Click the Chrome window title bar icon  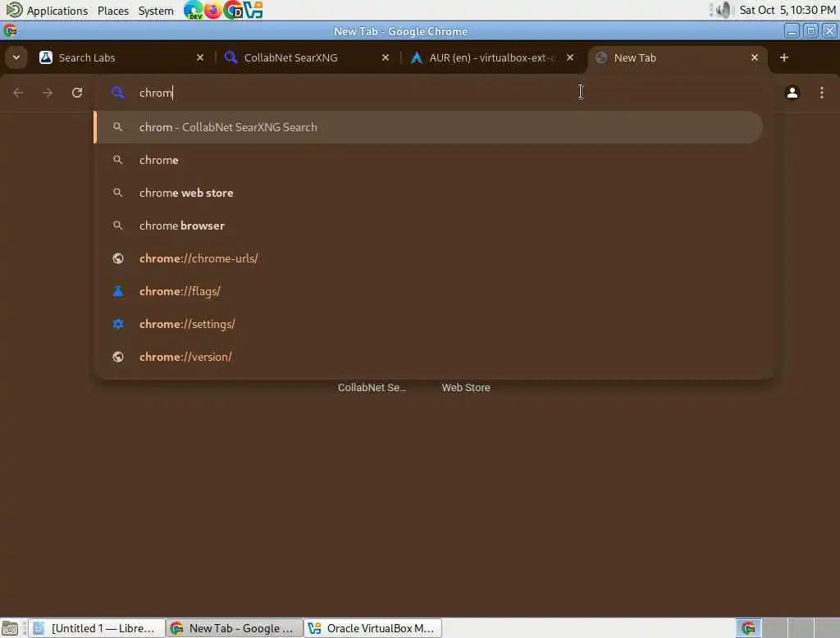[10, 31]
